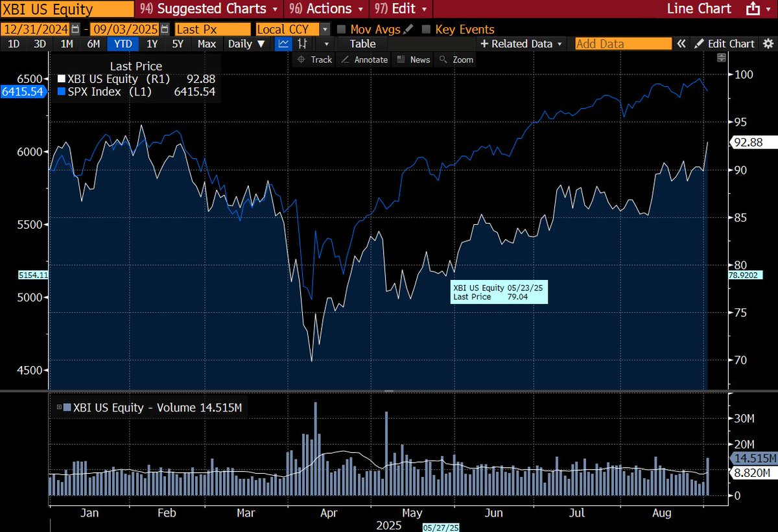The image size is (778, 532).
Task: Open chart settings gear icon
Action: click(767, 44)
